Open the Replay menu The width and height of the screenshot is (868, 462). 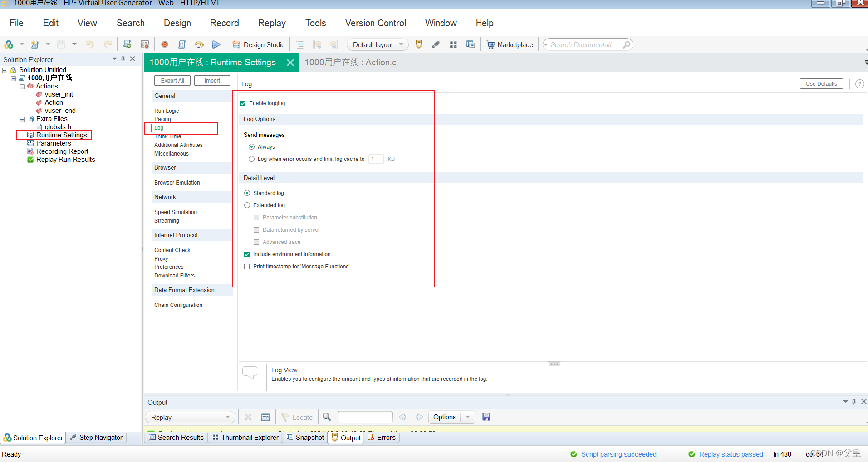(272, 23)
